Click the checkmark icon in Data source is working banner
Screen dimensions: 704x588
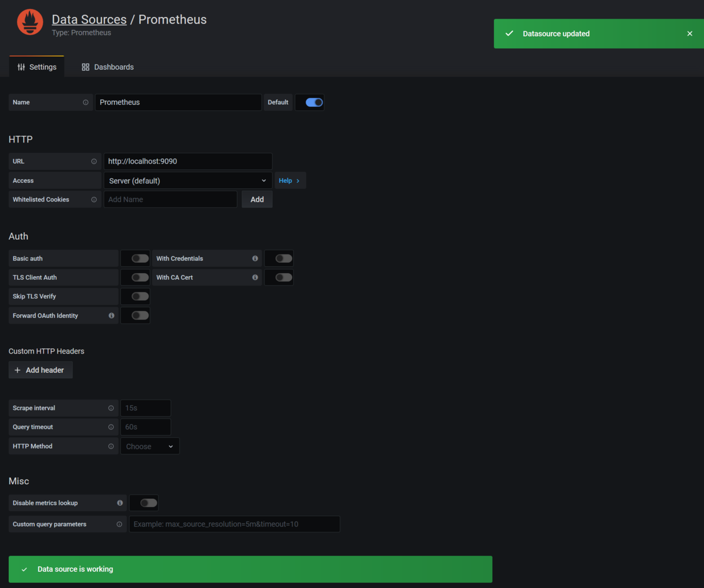(25, 569)
